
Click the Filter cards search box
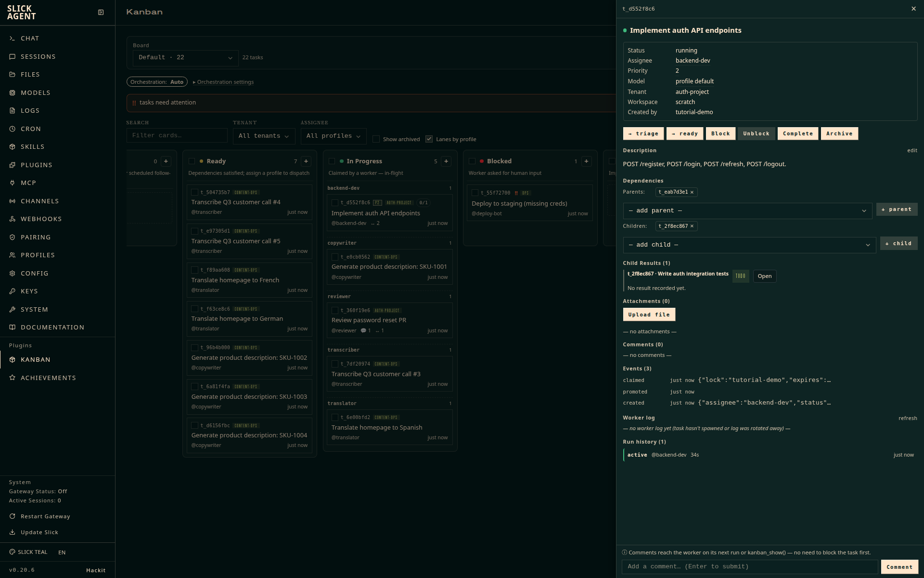(x=177, y=136)
